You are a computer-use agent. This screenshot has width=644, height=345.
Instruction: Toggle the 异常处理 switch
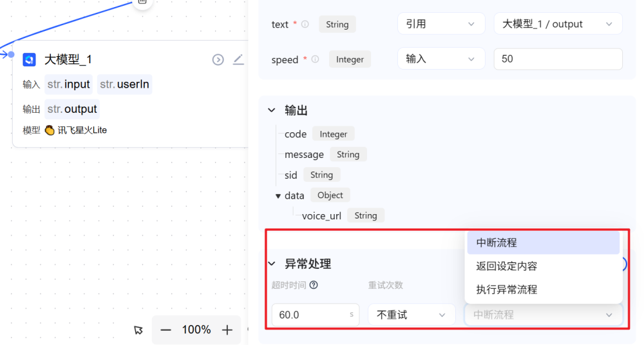(623, 264)
